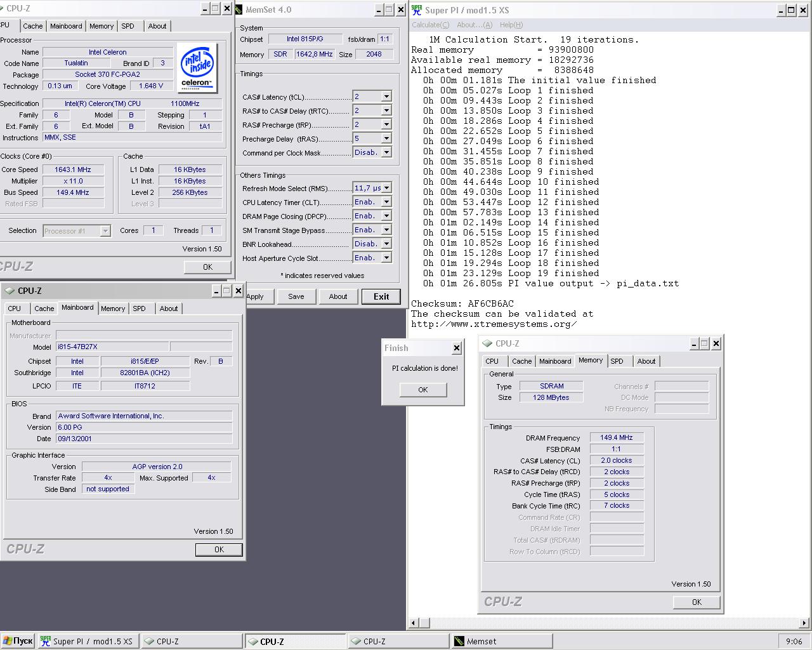This screenshot has height=650, width=812.
Task: Switch to Memory tab in top CPU-Z window
Action: (101, 26)
